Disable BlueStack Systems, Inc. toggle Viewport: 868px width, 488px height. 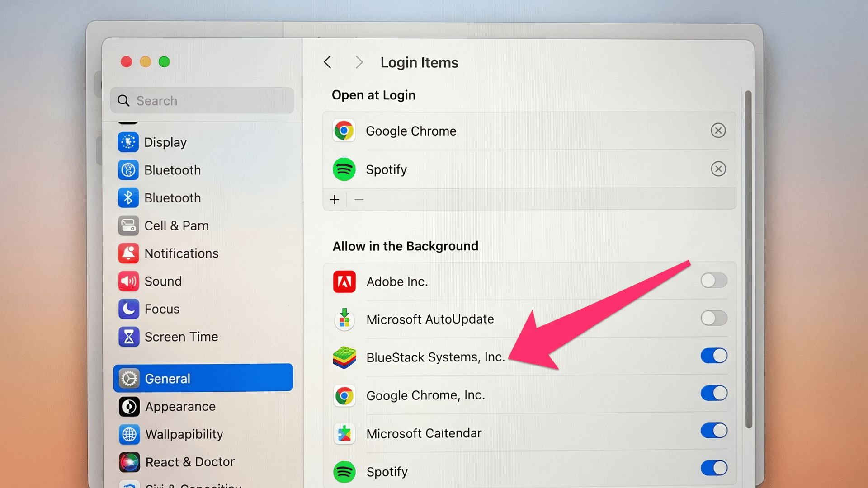714,356
